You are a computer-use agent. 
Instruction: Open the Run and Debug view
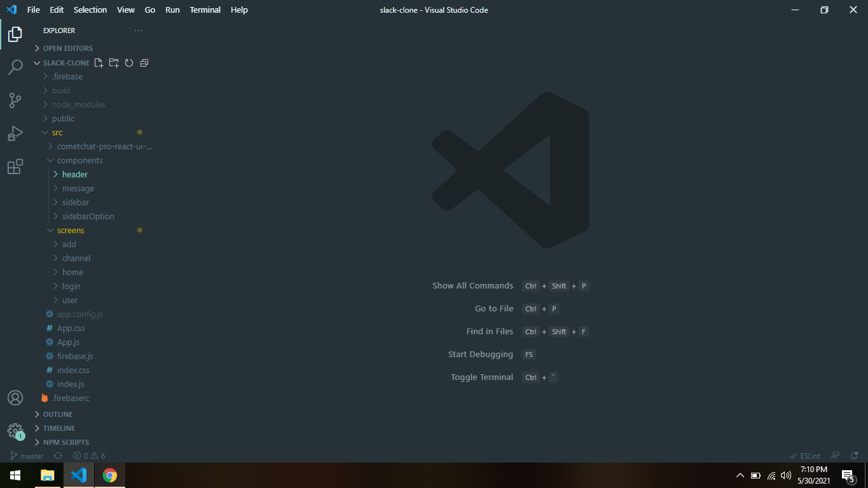tap(15, 133)
